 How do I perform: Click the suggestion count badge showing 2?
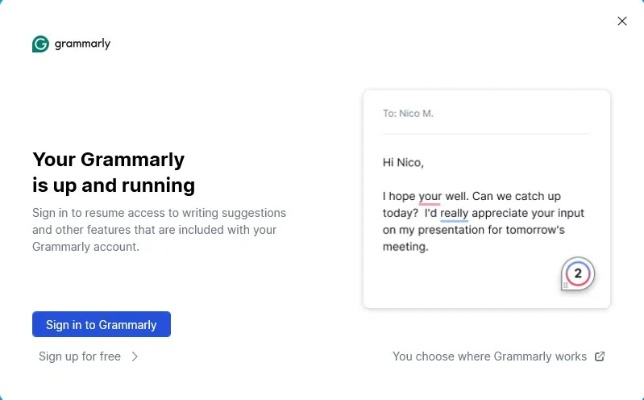[x=578, y=273]
